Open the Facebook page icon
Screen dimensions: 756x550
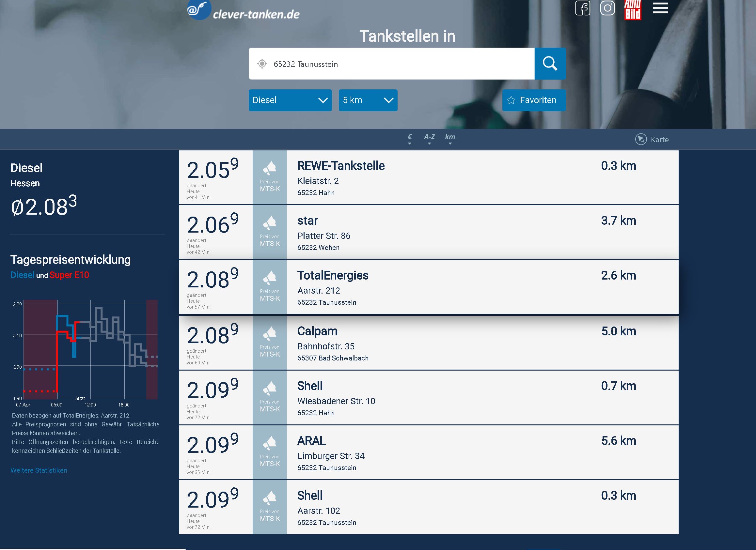point(583,8)
